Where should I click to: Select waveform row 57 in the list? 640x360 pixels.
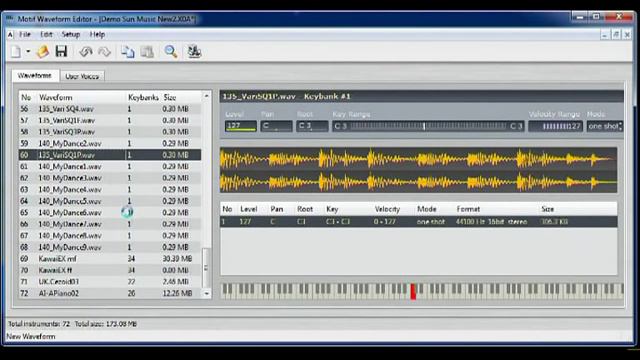110,120
